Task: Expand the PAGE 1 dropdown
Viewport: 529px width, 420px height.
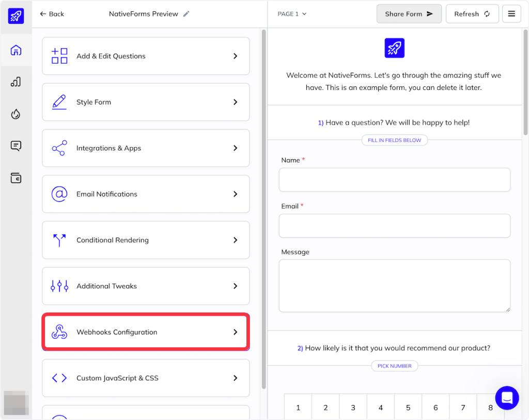Action: pyautogui.click(x=292, y=14)
